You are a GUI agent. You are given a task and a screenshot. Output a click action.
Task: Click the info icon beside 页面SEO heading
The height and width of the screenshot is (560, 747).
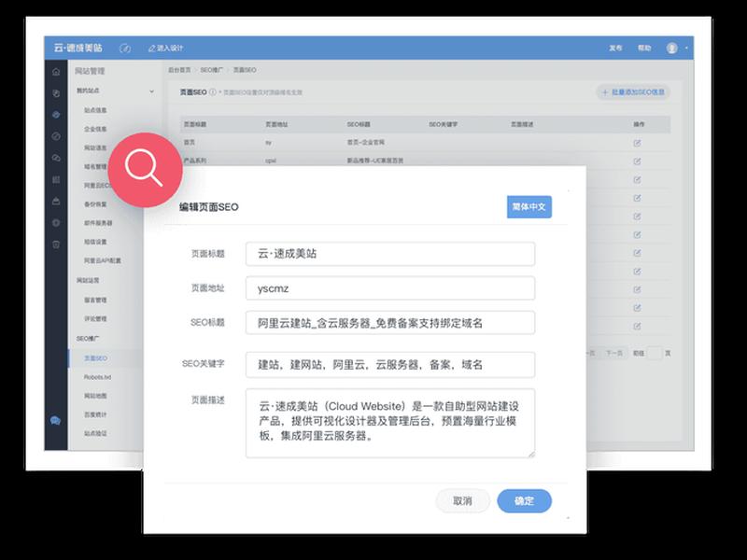pos(213,91)
